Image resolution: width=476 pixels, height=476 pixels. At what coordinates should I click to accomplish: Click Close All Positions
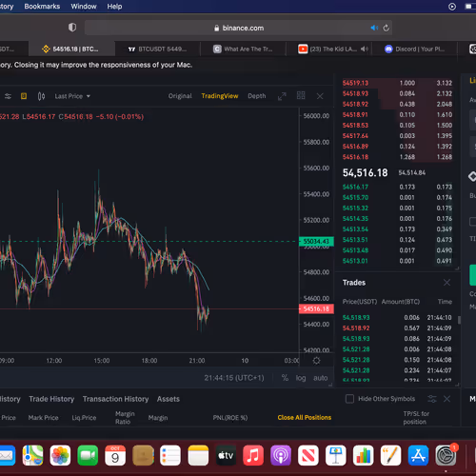[305, 417]
